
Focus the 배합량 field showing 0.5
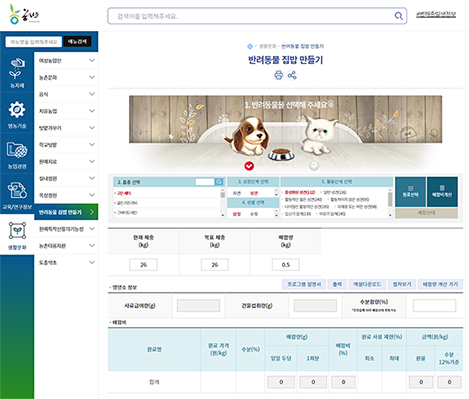tap(286, 265)
